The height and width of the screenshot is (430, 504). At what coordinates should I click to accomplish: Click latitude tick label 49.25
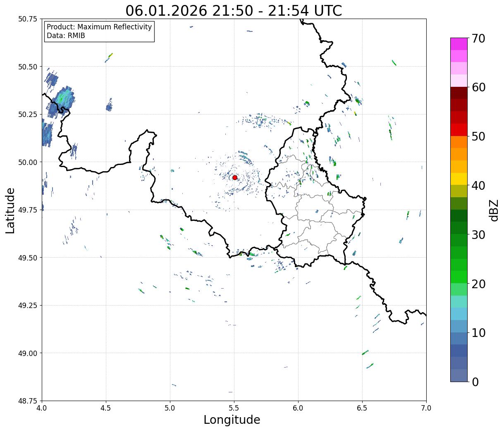tap(28, 306)
